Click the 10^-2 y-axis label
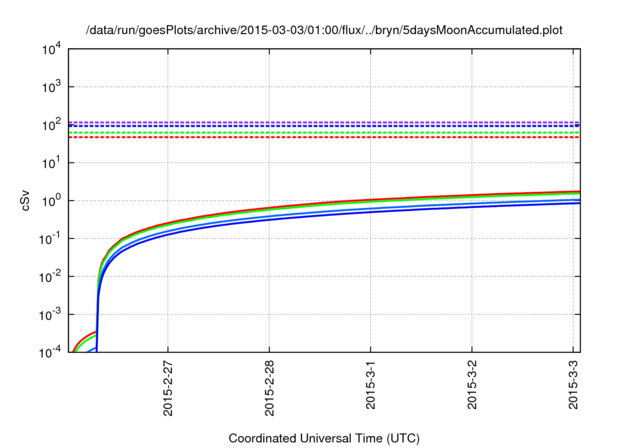Image resolution: width=640 pixels, height=448 pixels. click(50, 277)
